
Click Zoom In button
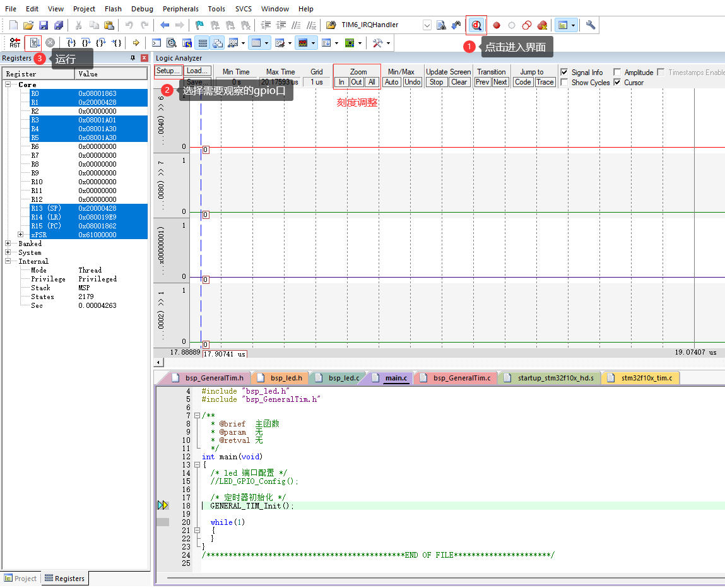(x=341, y=82)
